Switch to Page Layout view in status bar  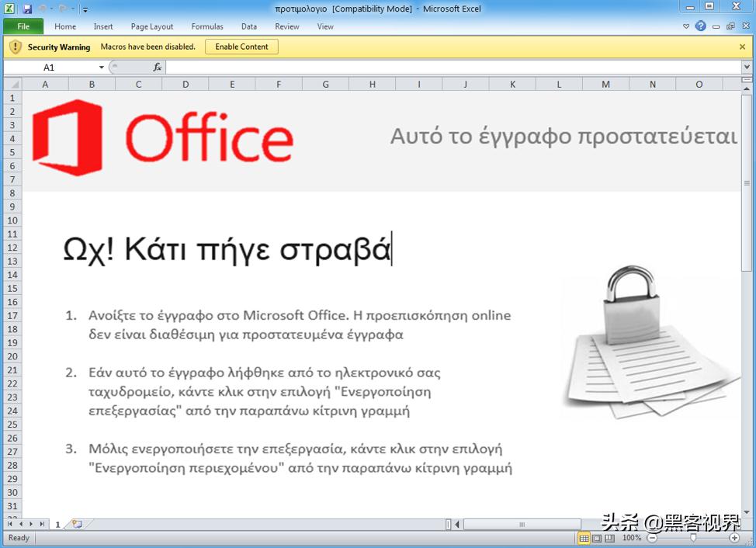pos(597,538)
